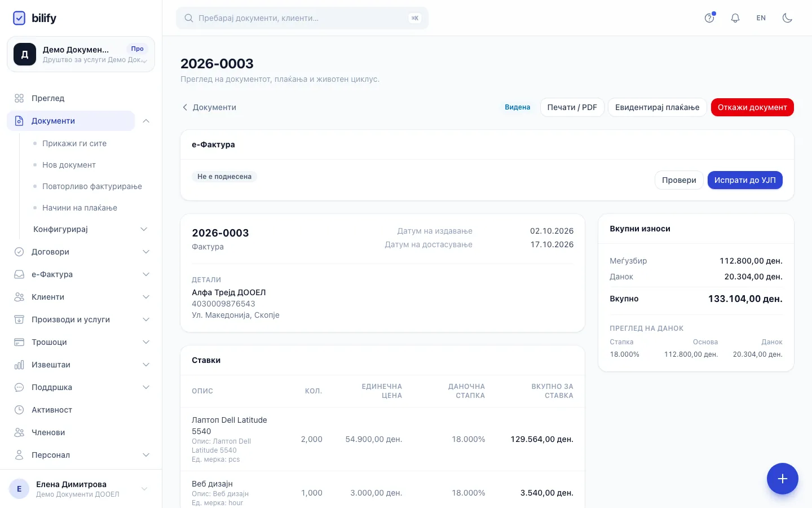
Task: Expand the Персонал section chevron
Action: 146,455
